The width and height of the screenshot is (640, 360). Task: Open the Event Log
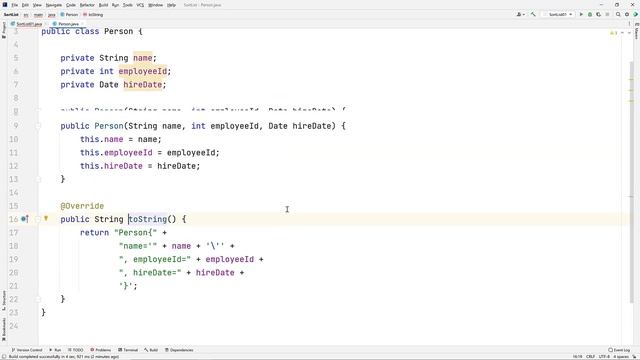(x=619, y=350)
